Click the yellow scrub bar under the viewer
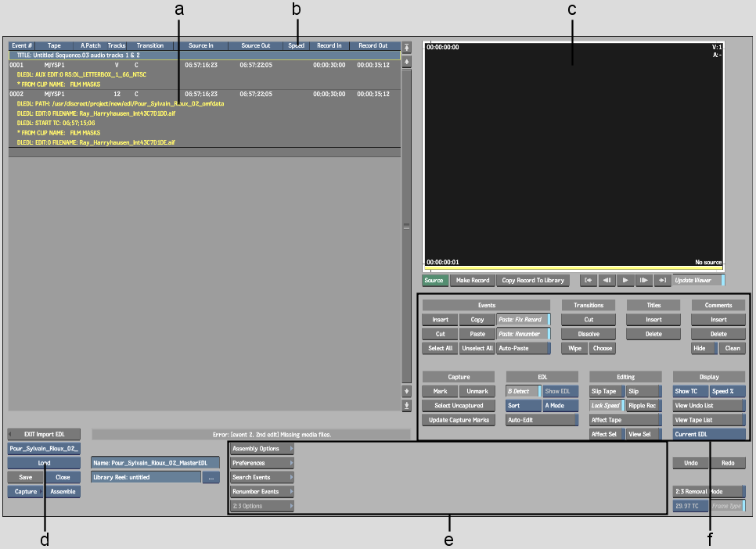Viewport: 756px width, 549px height. pos(574,268)
